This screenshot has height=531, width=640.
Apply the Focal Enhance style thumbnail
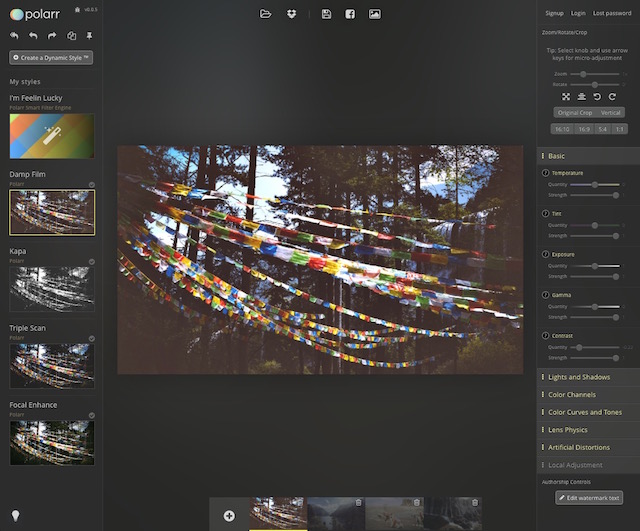[52, 443]
